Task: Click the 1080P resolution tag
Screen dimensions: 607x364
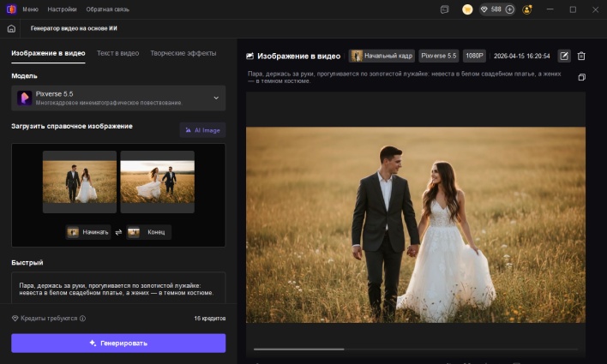Action: pos(474,56)
